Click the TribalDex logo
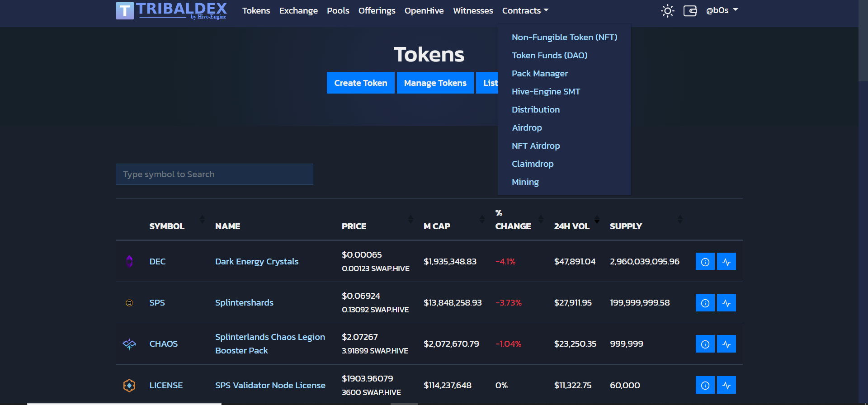Screen dimensions: 868x405 click(171, 10)
